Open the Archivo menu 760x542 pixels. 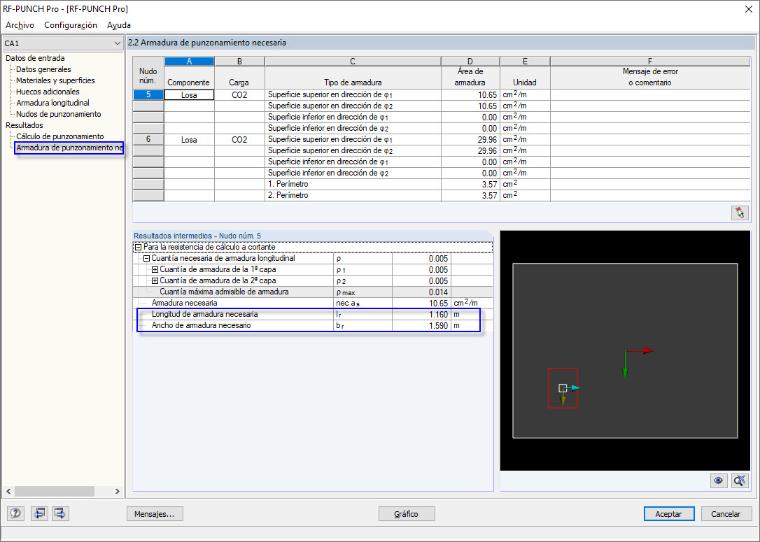pyautogui.click(x=20, y=25)
